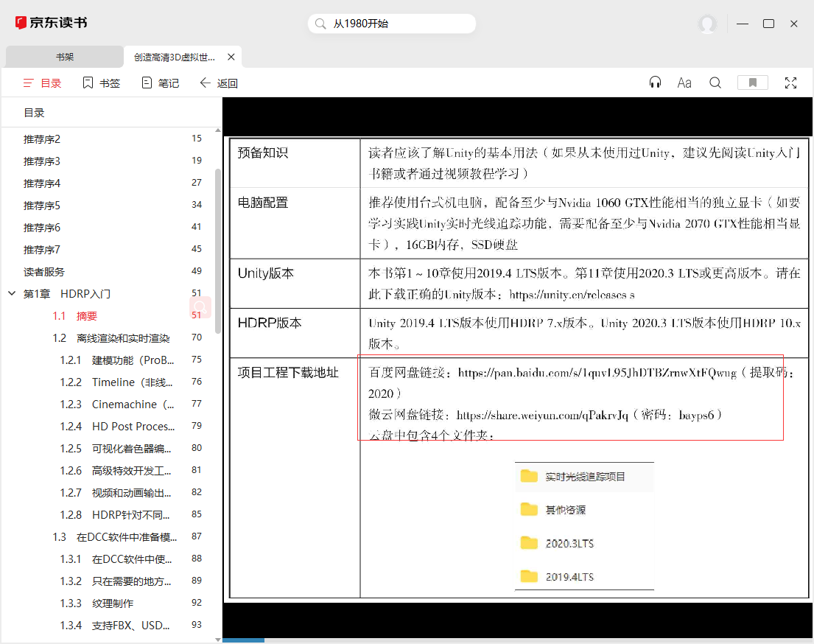
Task: Collapse the 第1章 HDRP入门 chapter chevron
Action: click(x=12, y=293)
